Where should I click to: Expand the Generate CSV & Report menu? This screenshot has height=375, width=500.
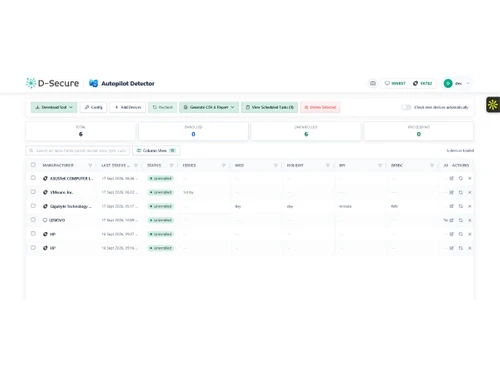coord(209,107)
